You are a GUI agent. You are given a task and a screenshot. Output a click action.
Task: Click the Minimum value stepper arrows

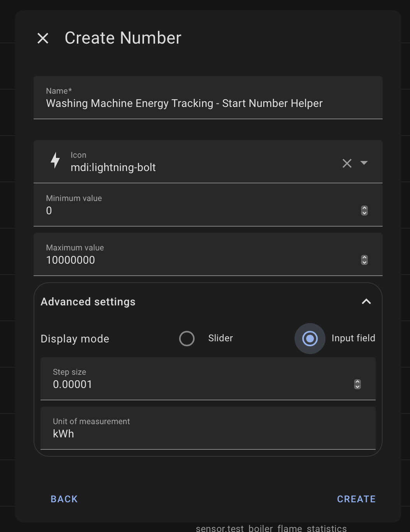(x=364, y=210)
